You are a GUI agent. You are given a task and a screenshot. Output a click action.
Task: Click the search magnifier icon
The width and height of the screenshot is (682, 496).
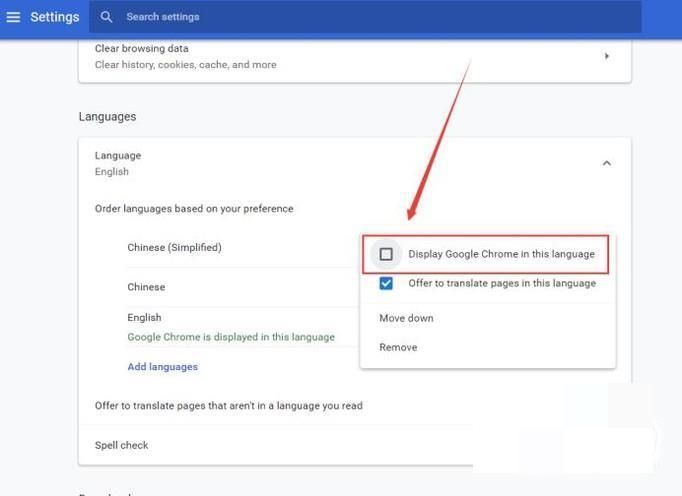tap(106, 17)
